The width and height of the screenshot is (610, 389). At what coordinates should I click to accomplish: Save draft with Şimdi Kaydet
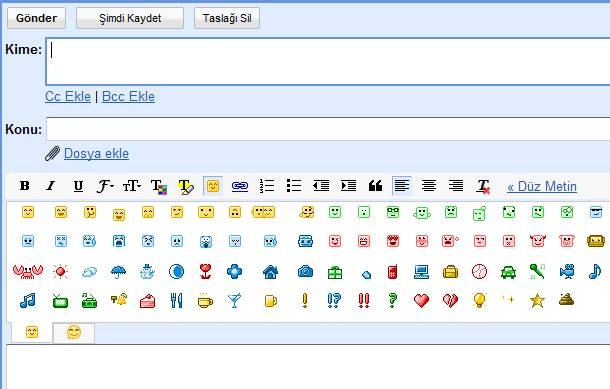[x=130, y=18]
